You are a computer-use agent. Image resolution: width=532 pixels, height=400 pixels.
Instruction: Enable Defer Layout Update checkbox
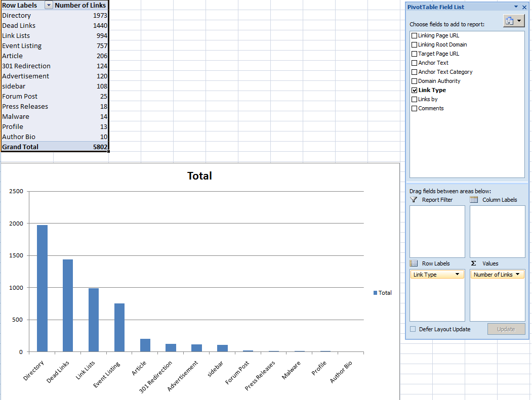click(x=413, y=329)
